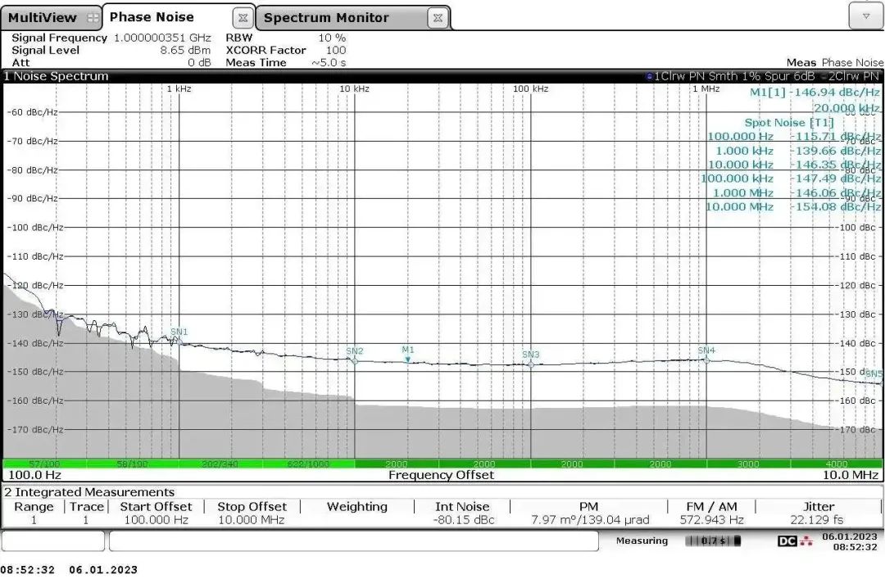Click the DC coupling indicator icon
Viewport: 885px width, 588px height.
pyautogui.click(x=787, y=541)
